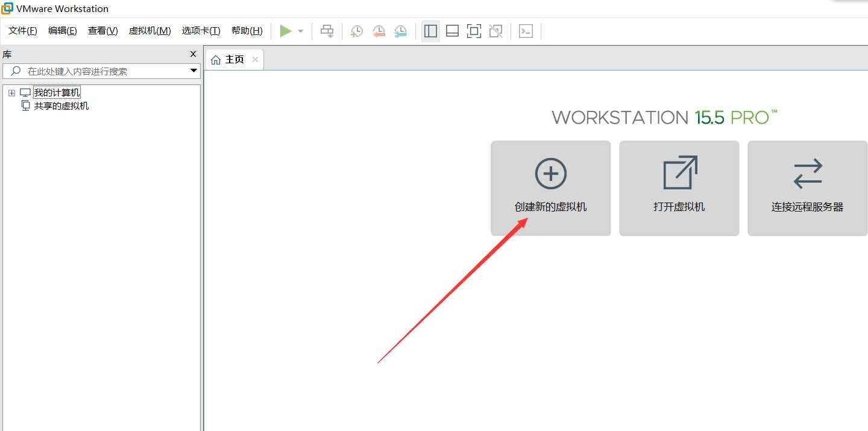Open the snapshot manager icon
Viewport: 868px width, 431px height.
[400, 31]
